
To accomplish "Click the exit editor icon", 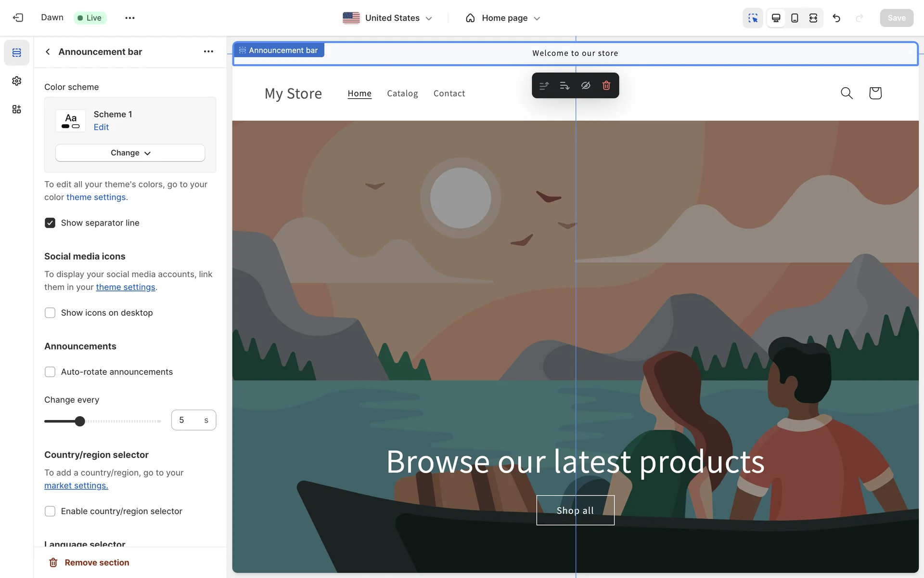I will [18, 18].
